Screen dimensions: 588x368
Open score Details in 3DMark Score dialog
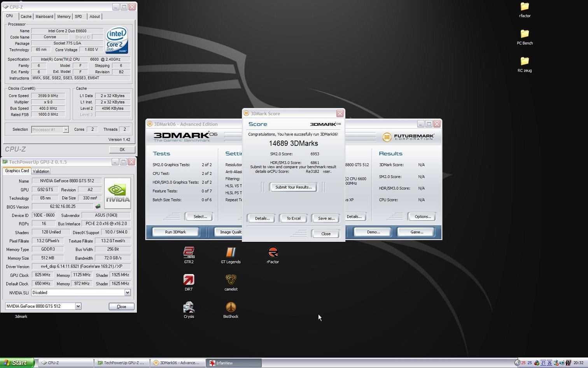point(262,218)
